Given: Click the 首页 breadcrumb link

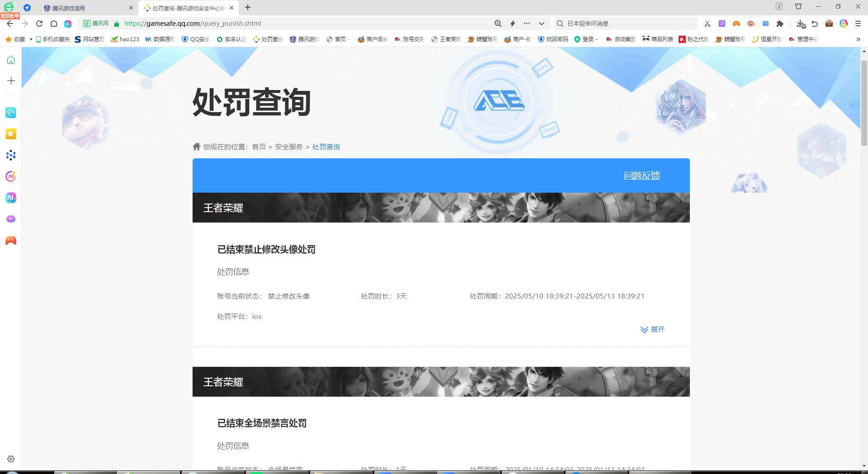Looking at the screenshot, I should (259, 147).
